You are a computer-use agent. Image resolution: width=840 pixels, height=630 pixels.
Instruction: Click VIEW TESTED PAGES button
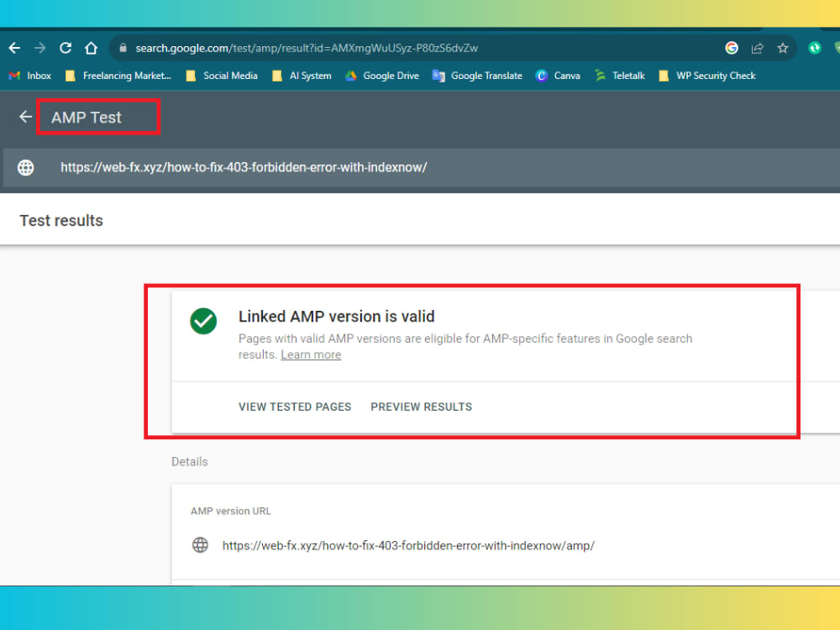click(x=295, y=407)
